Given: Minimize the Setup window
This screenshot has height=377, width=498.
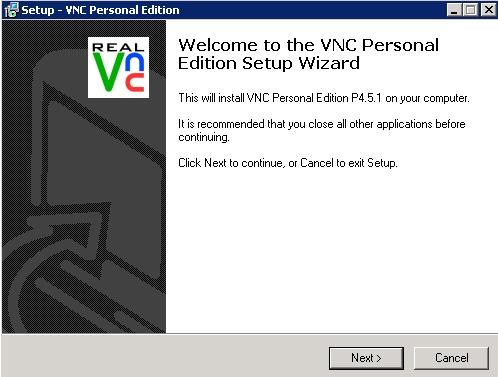Looking at the screenshot, I should click(x=454, y=10).
